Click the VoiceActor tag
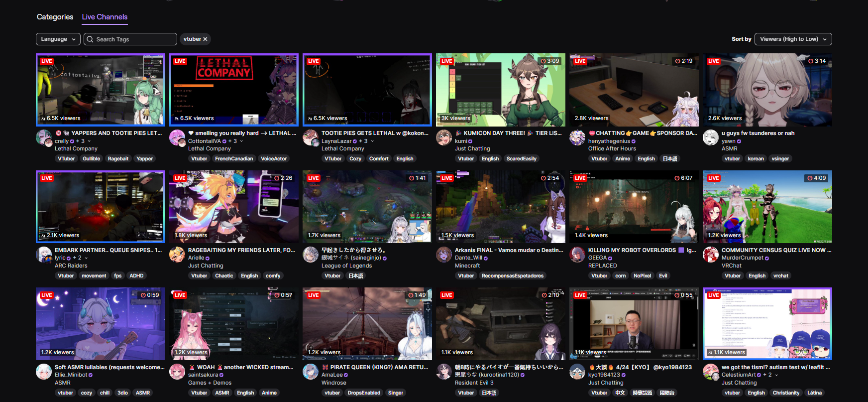This screenshot has width=868, height=402. click(274, 158)
